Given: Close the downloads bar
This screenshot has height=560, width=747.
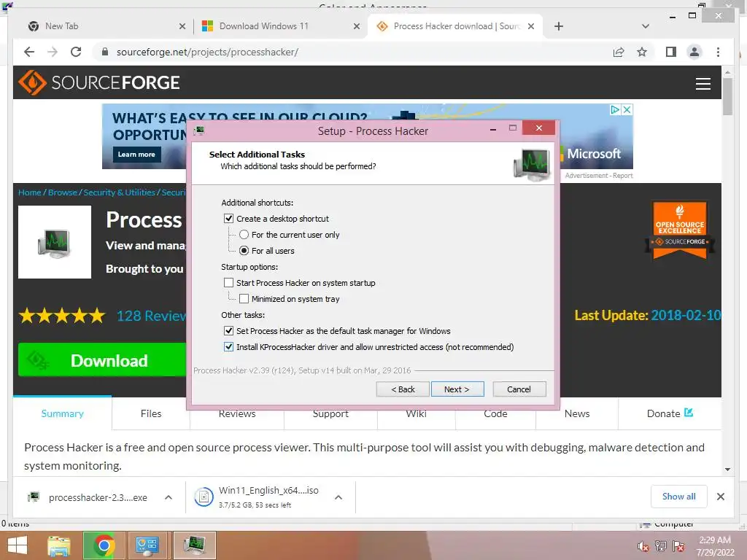Looking at the screenshot, I should coord(720,497).
